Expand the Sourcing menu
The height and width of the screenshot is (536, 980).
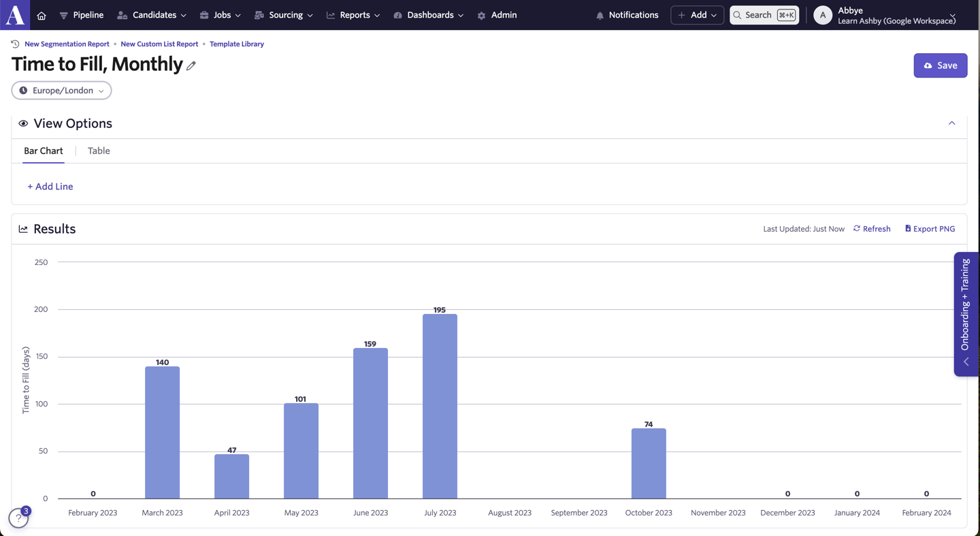click(x=284, y=15)
